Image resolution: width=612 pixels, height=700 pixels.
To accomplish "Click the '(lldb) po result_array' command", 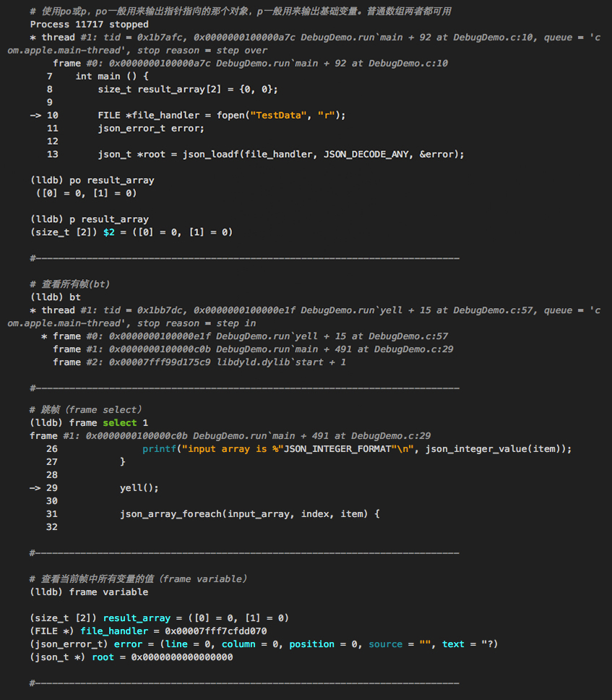I will click(92, 180).
